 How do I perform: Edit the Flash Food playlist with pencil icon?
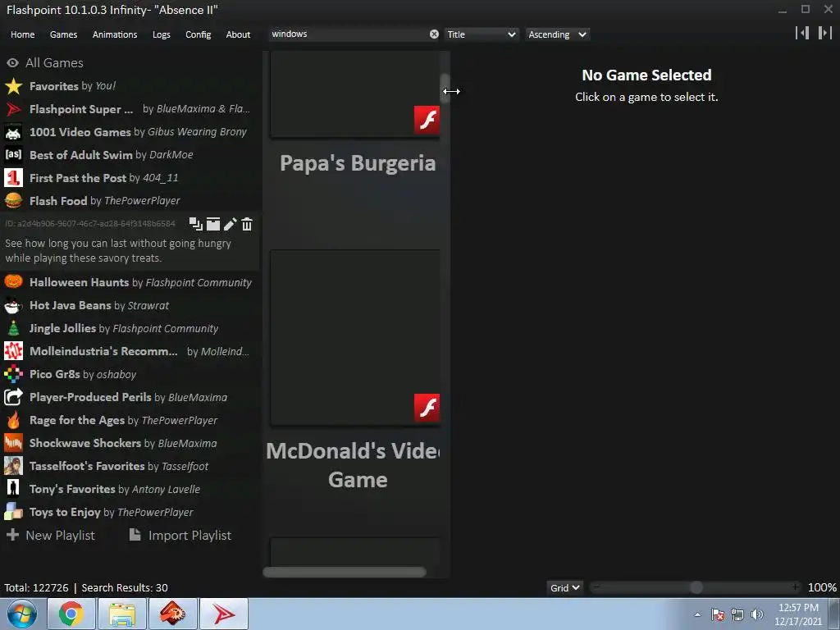pos(231,224)
